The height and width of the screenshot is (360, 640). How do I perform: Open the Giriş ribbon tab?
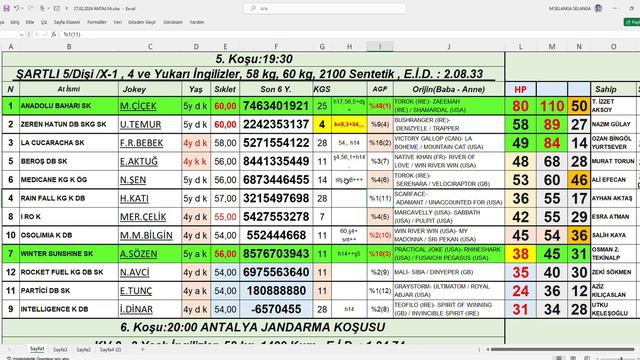[15, 22]
